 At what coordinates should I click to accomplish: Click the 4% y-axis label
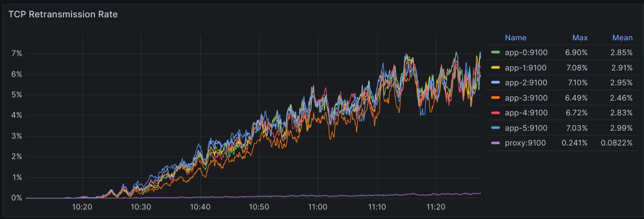(17, 115)
